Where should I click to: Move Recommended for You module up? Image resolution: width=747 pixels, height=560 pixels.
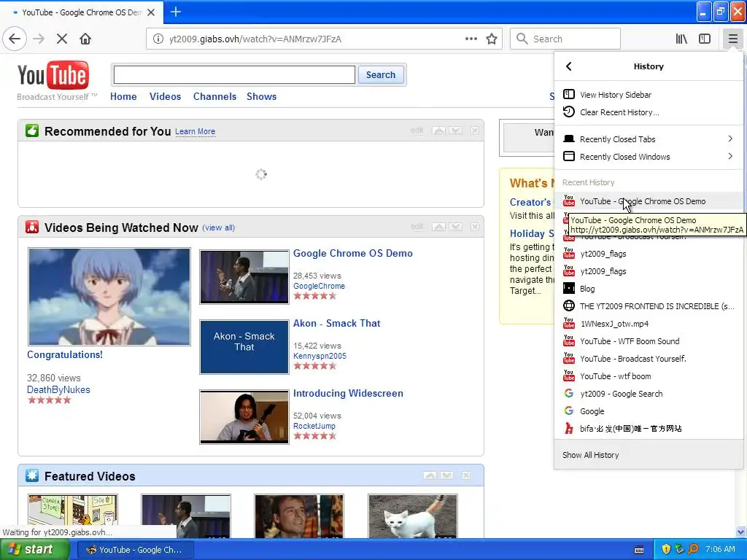pyautogui.click(x=438, y=131)
